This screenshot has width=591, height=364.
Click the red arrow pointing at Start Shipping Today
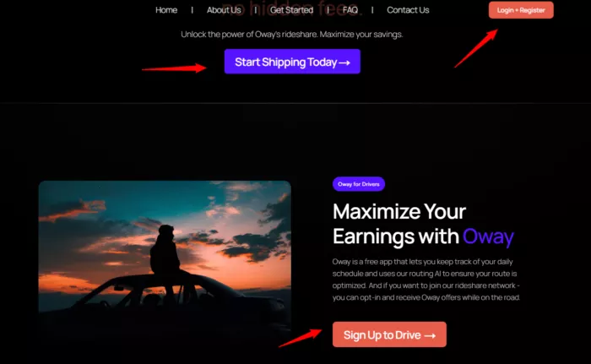pyautogui.click(x=174, y=68)
